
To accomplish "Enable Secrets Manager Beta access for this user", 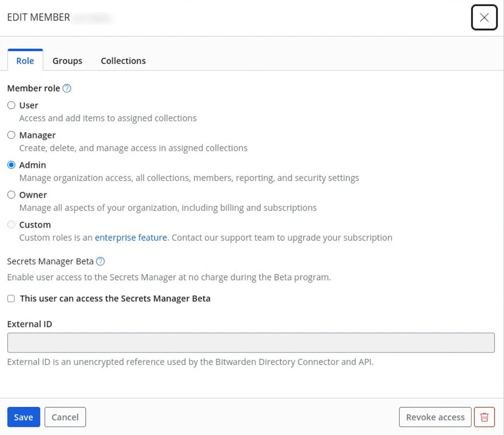I will point(11,298).
